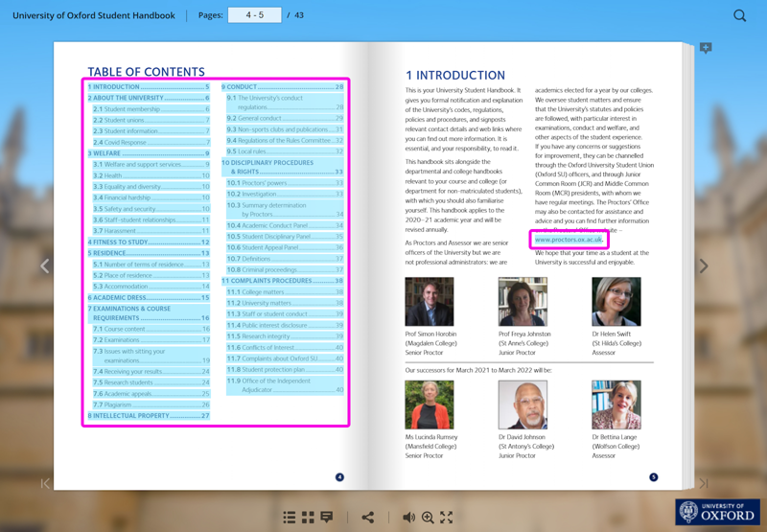Show page thumbnails grid icon
The image size is (767, 532).
(x=308, y=518)
